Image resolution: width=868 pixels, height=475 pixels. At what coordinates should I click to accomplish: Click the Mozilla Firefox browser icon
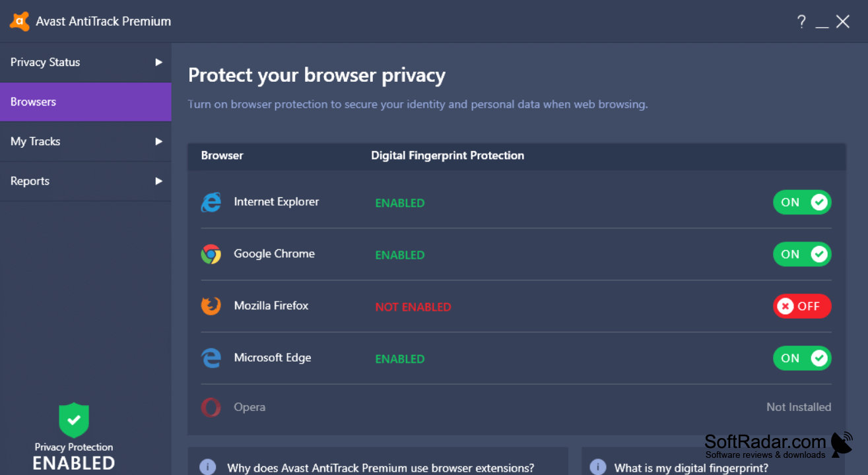tap(211, 305)
